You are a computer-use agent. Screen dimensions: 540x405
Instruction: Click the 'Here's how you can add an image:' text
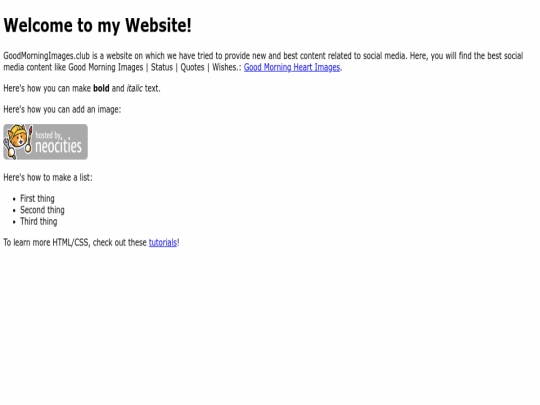click(62, 109)
